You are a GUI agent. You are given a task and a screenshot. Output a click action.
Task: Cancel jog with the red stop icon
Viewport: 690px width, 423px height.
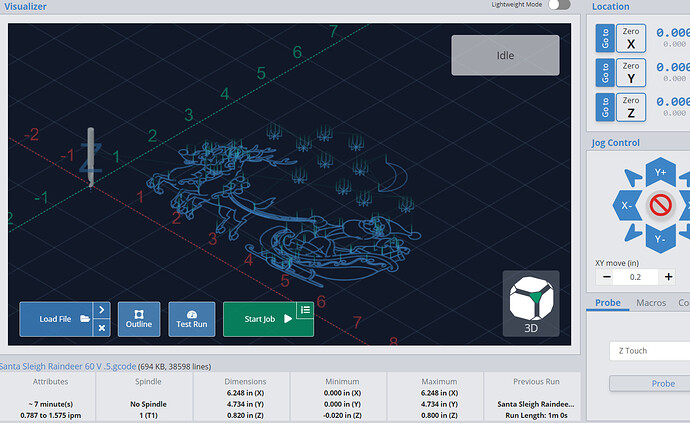(x=661, y=205)
